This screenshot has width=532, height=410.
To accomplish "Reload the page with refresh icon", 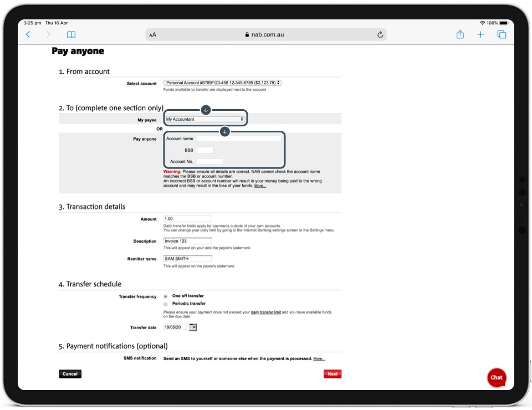I will click(380, 34).
